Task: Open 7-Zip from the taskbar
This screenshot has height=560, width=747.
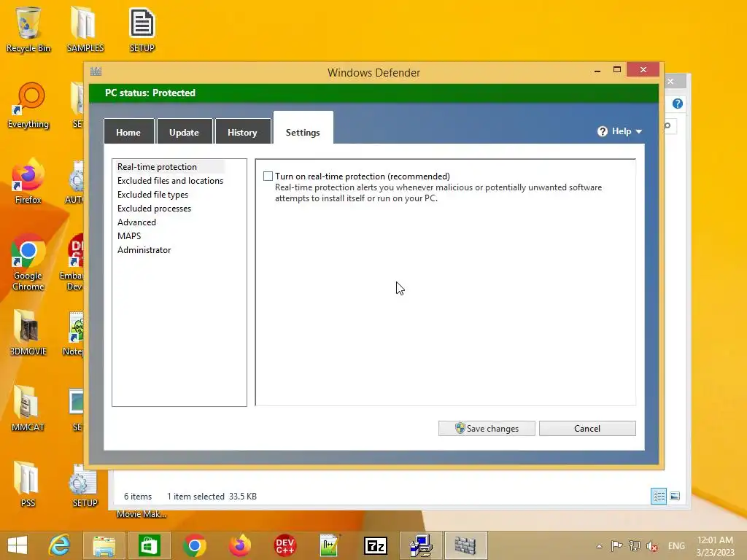Action: tap(376, 545)
